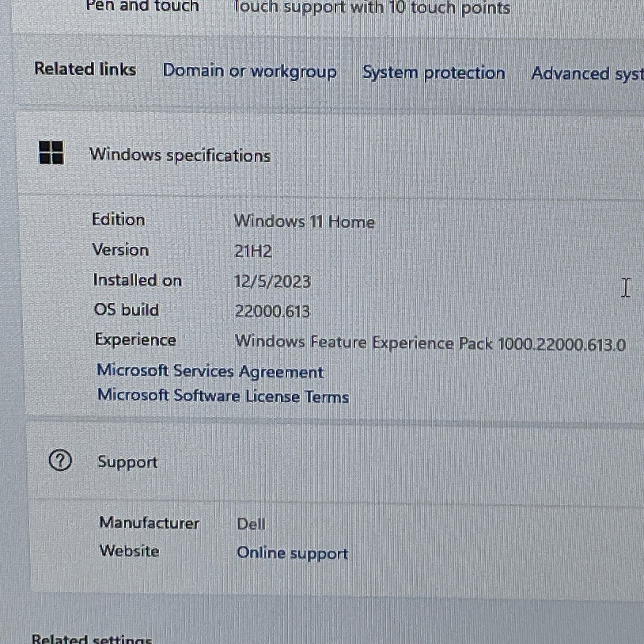Screen dimensions: 644x644
Task: Click the Related links label
Action: 85,69
